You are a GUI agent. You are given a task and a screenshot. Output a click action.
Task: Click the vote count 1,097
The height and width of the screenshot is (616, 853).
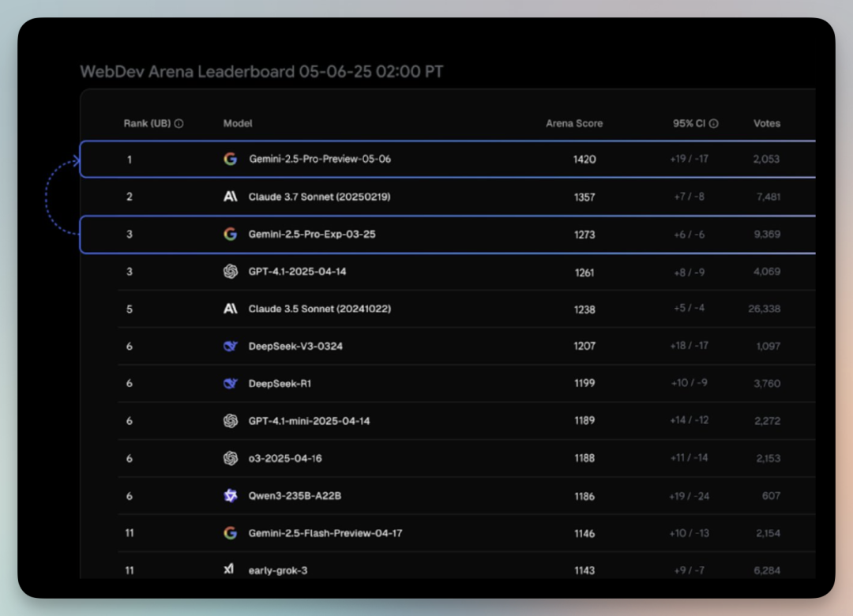[x=768, y=346]
